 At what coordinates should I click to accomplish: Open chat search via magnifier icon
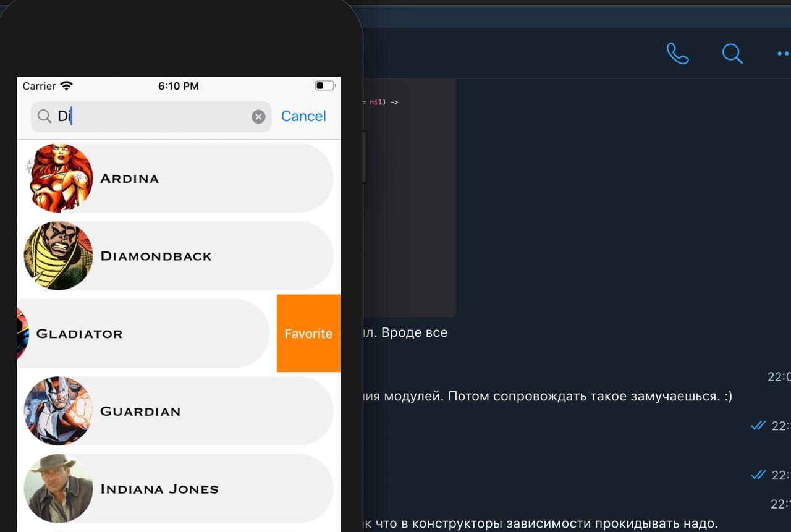[732, 54]
